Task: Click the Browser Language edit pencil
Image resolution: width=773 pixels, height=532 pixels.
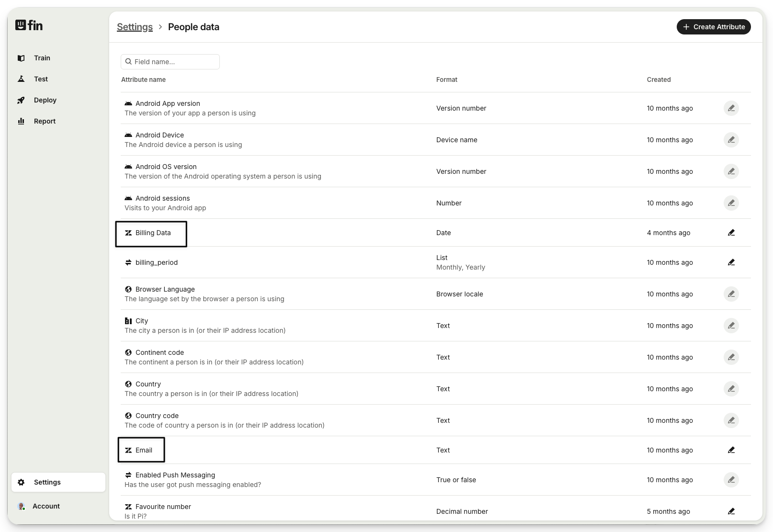Action: coord(731,294)
